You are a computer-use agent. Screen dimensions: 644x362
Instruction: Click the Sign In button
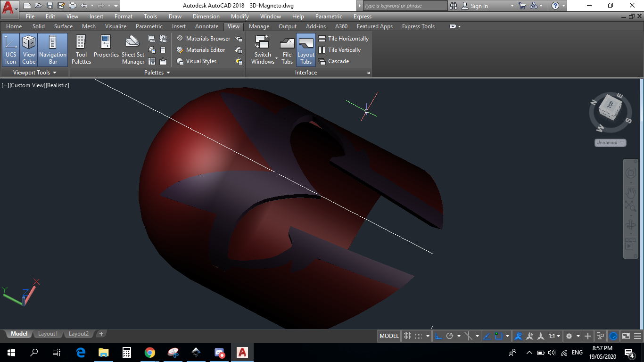(x=475, y=6)
